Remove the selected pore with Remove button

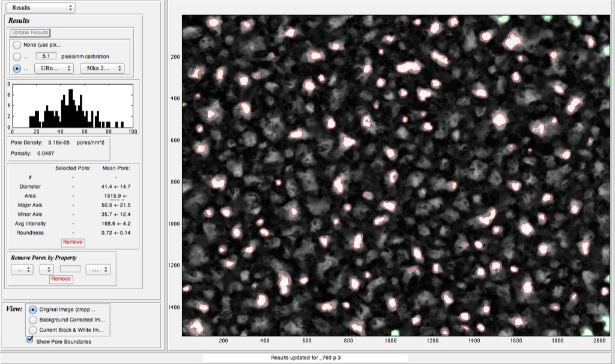click(x=73, y=242)
